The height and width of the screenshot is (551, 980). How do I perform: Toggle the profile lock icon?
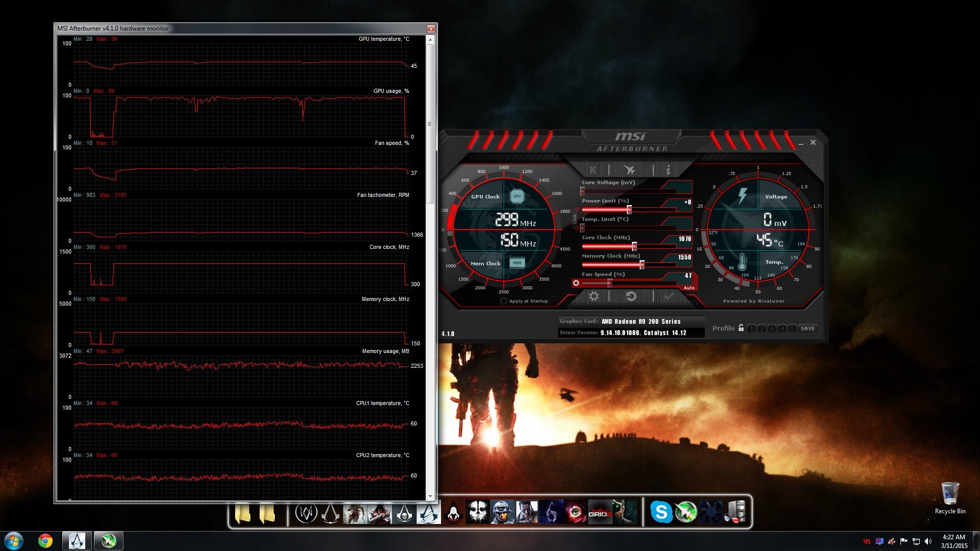pyautogui.click(x=741, y=328)
